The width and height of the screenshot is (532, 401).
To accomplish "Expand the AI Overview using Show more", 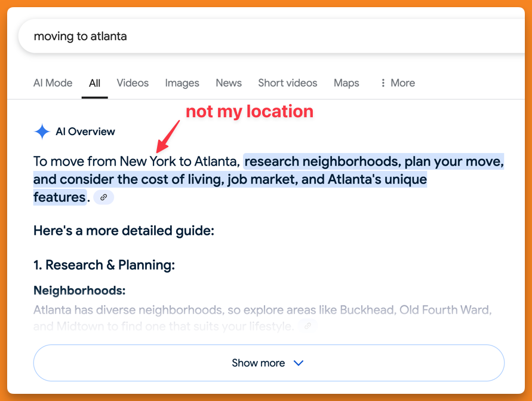I will tap(268, 363).
